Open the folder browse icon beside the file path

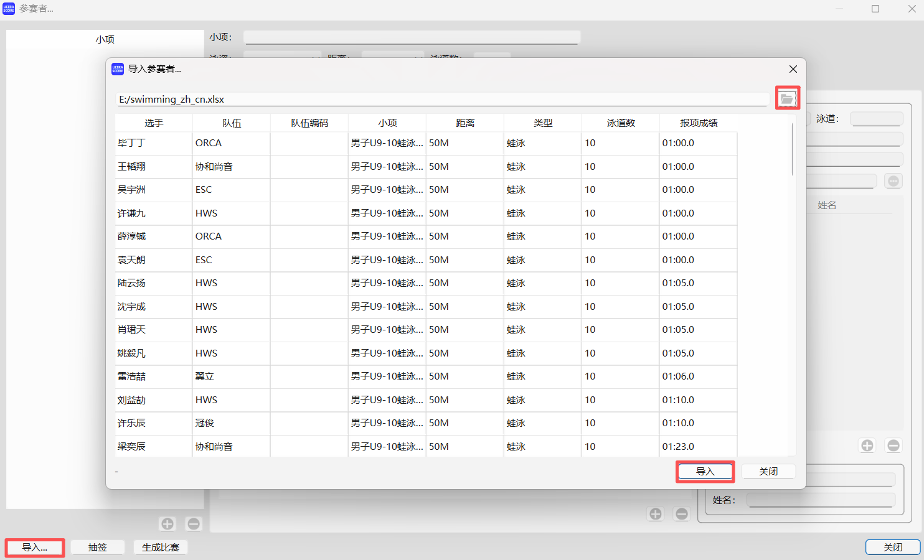point(788,98)
